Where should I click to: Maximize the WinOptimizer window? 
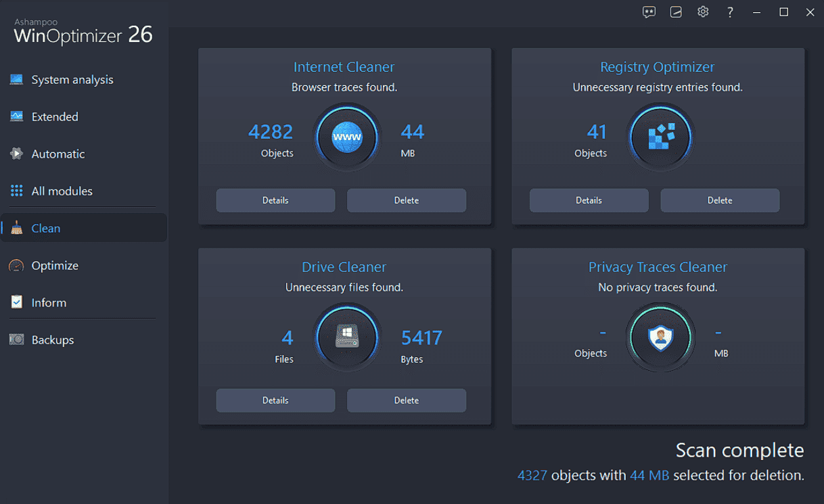coord(784,12)
